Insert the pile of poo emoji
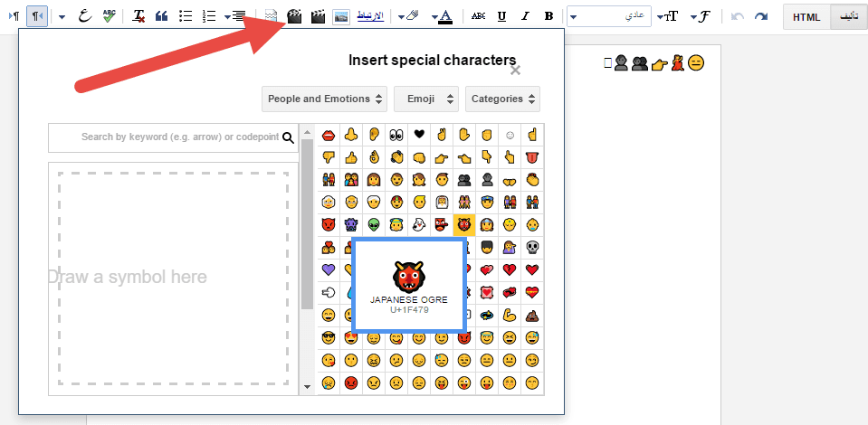The height and width of the screenshot is (425, 868). coord(532,316)
